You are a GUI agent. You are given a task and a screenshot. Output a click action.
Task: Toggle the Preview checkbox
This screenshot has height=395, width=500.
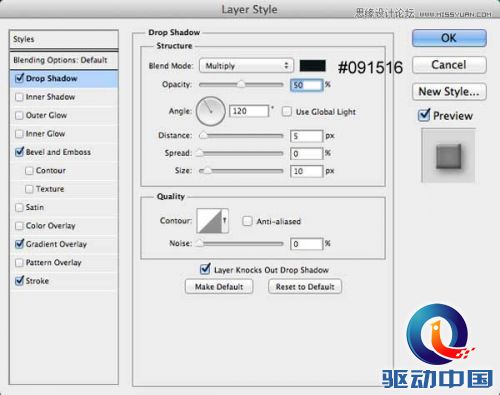(x=424, y=115)
